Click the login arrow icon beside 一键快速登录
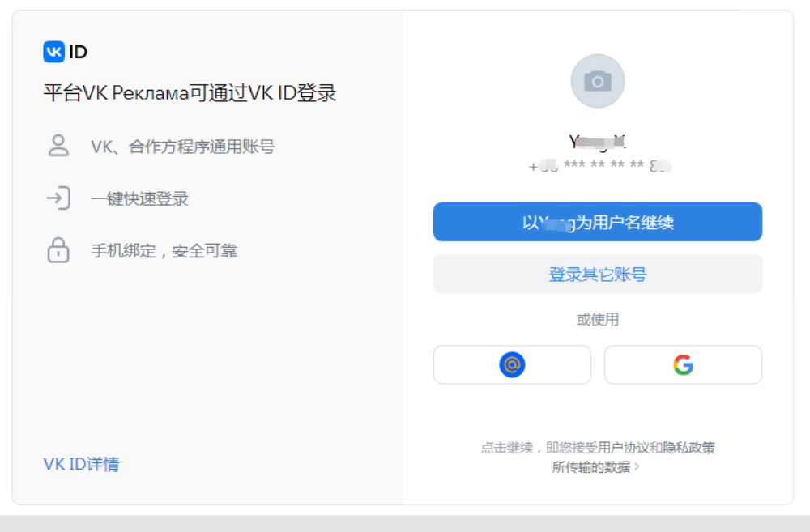 pyautogui.click(x=58, y=198)
